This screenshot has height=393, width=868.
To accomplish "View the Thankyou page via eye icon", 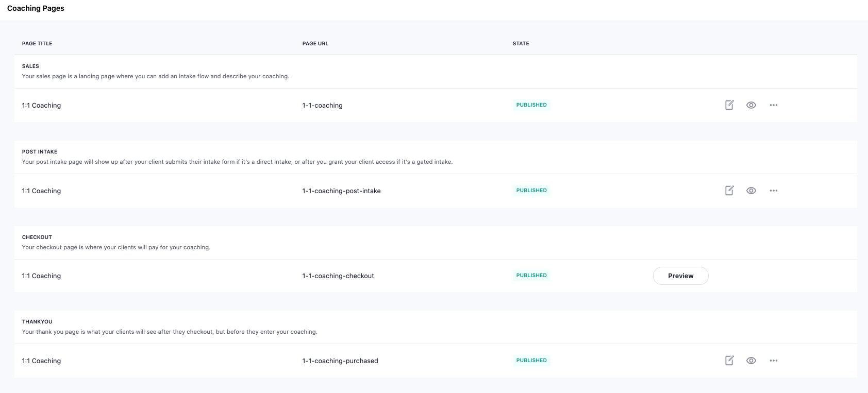I will coord(751,361).
